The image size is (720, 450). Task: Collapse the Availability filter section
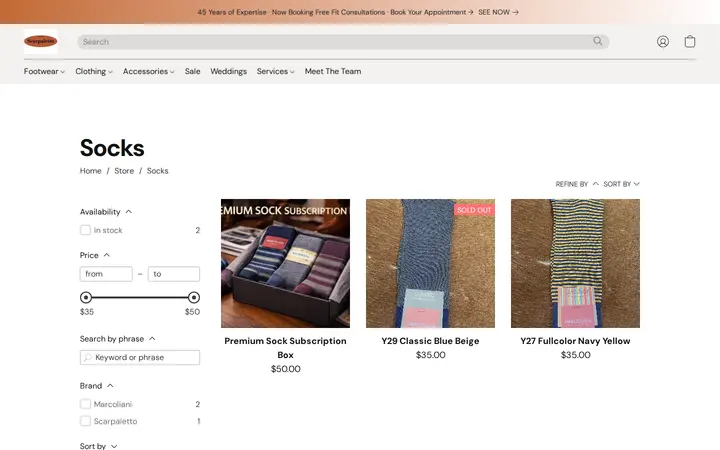pyautogui.click(x=106, y=212)
